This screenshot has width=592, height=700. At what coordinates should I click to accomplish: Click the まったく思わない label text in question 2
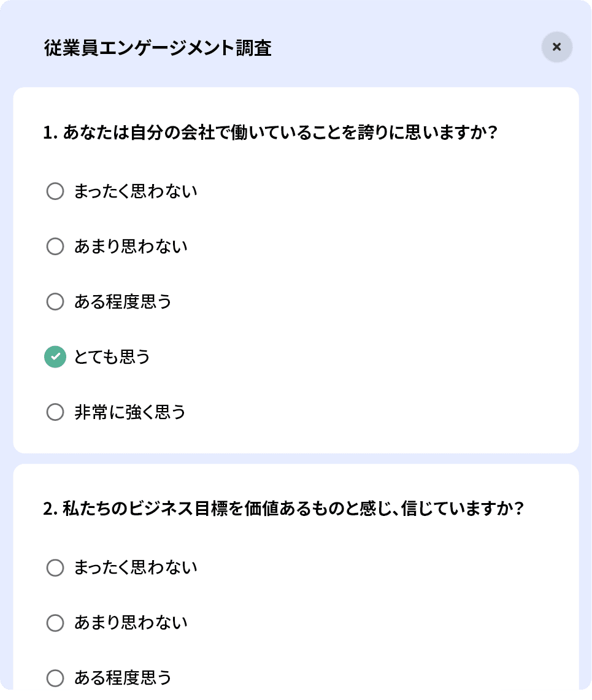point(136,567)
